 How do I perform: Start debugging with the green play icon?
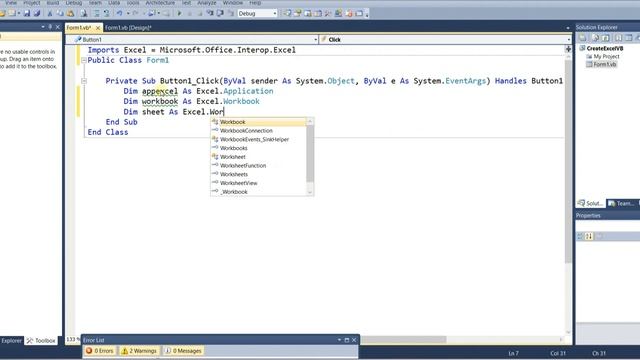pyautogui.click(x=179, y=13)
